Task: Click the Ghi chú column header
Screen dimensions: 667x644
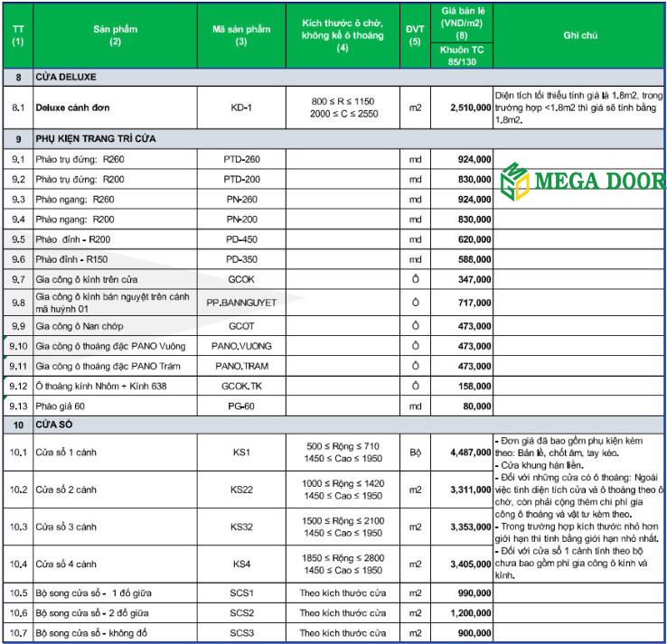Action: (579, 35)
